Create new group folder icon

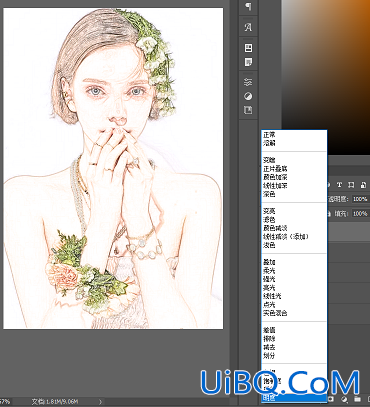tap(357, 399)
